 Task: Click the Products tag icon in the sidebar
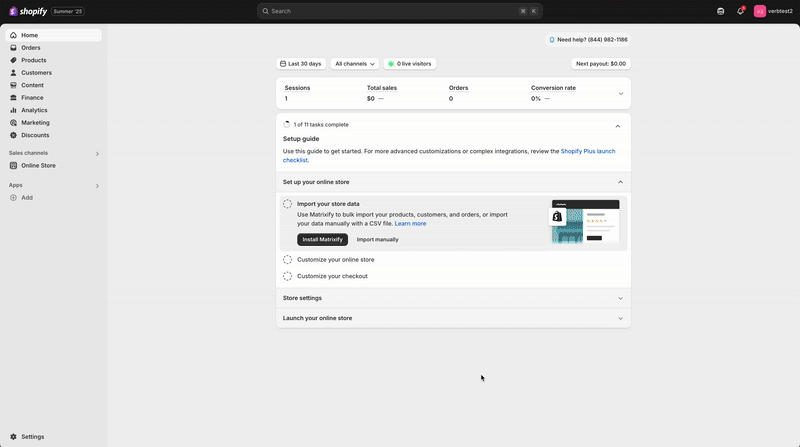pos(13,60)
